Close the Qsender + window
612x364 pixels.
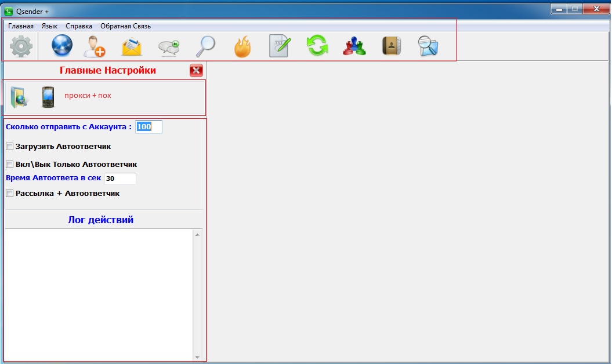596,9
